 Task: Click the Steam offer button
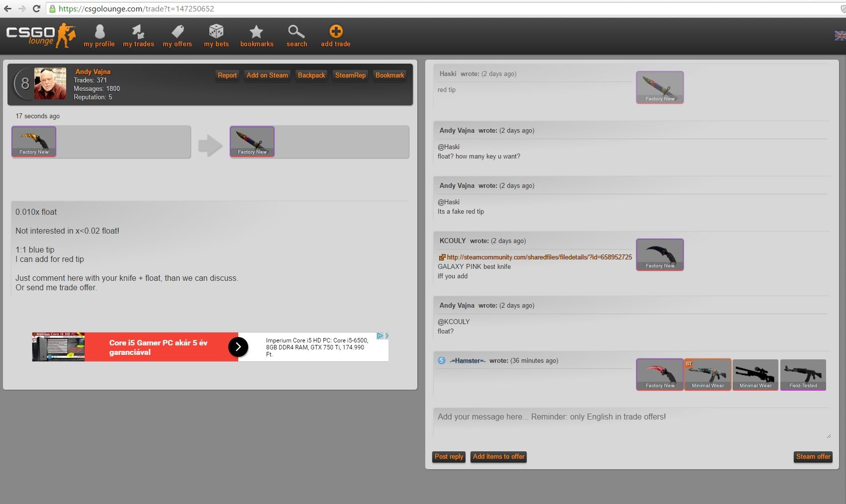coord(813,457)
